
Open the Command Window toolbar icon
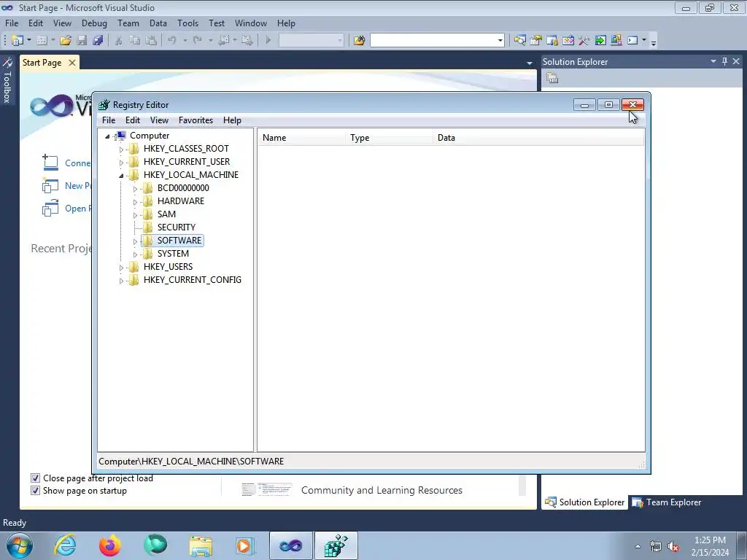pos(632,41)
